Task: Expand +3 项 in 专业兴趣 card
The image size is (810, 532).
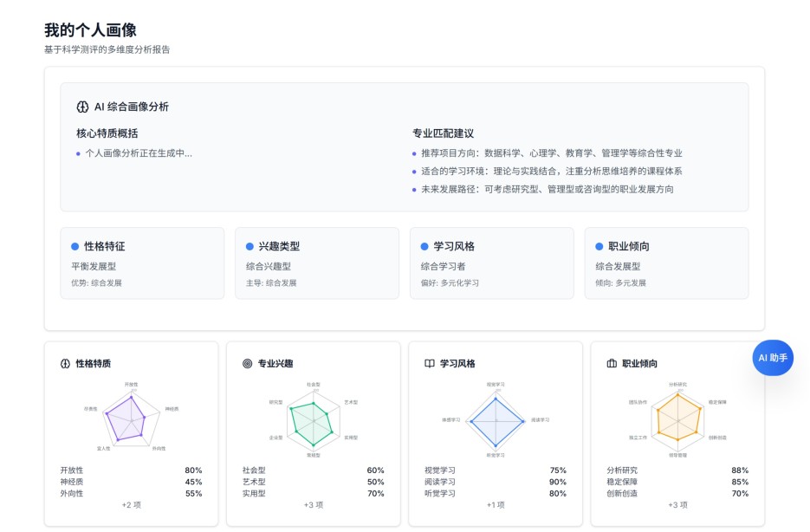Action: [313, 505]
